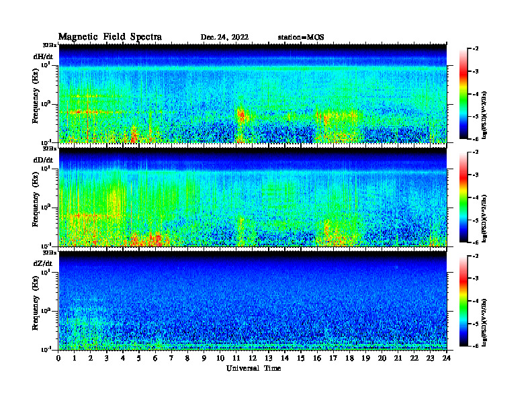Click the date label "Dec. 24, 2022"
Viewport: 532px width, 411px height.
pyautogui.click(x=224, y=38)
